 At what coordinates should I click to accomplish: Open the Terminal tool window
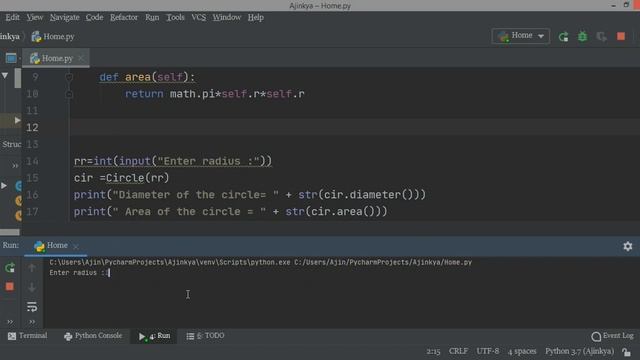point(27,336)
